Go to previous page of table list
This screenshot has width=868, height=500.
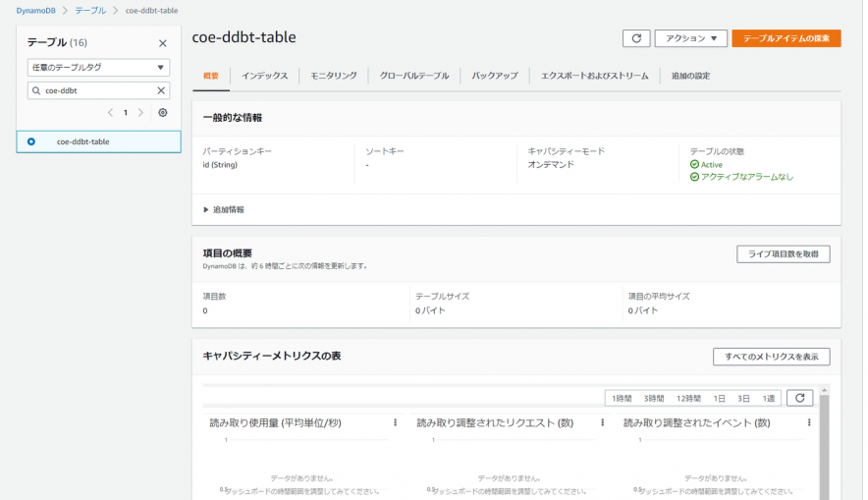tap(110, 113)
